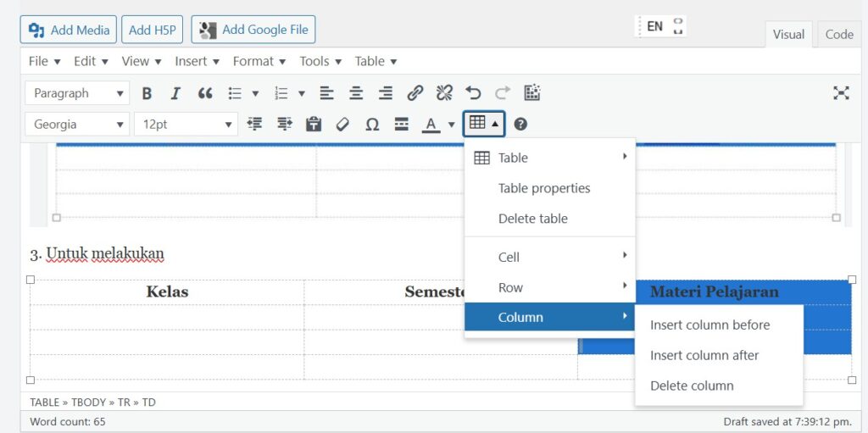Select Insert column after

[704, 355]
